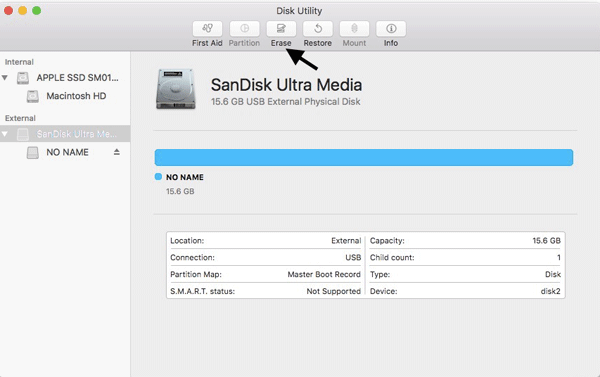Click the 'Partition Map:' label
Image resolution: width=600 pixels, height=377 pixels.
[x=196, y=274]
